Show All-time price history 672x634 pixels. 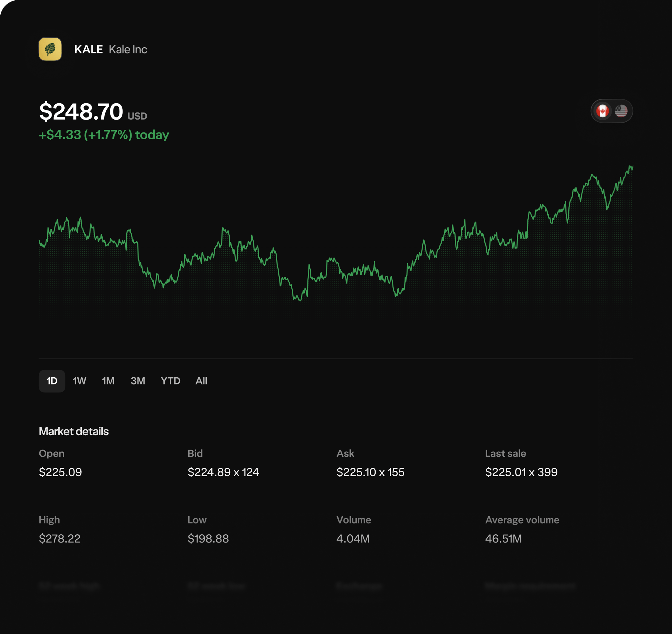pos(201,381)
